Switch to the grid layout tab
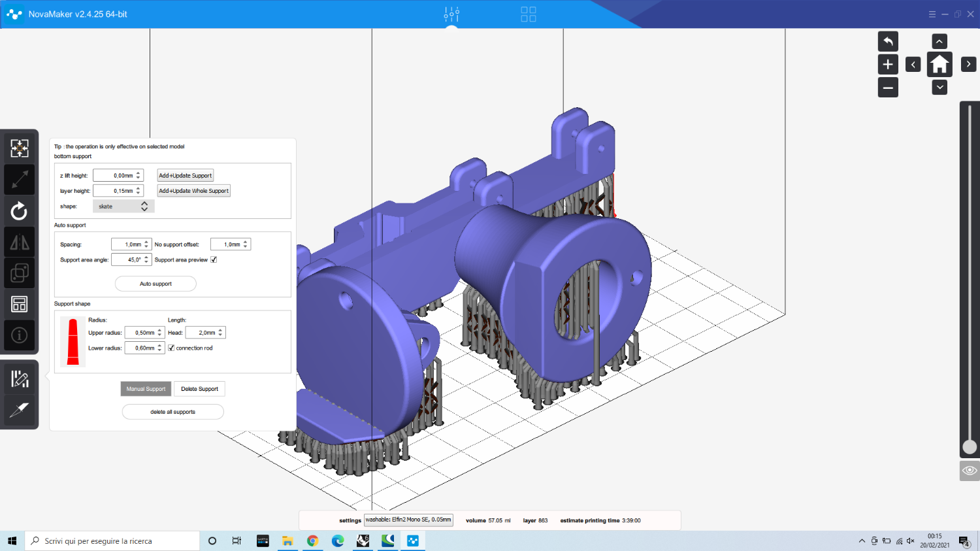 coord(529,14)
